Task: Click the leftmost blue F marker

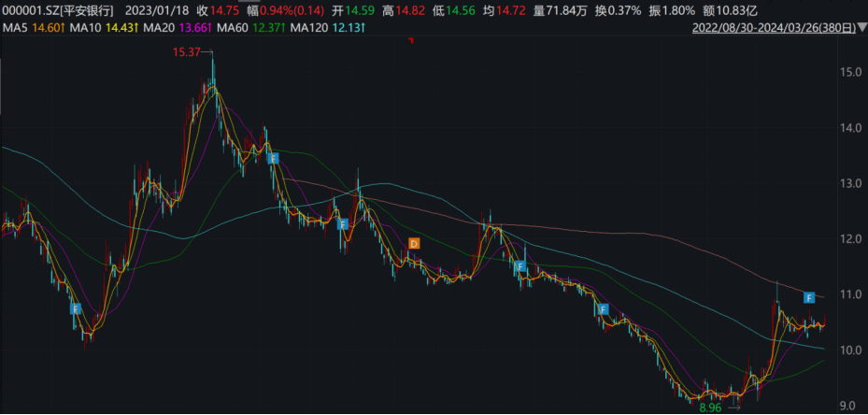Action: point(76,308)
